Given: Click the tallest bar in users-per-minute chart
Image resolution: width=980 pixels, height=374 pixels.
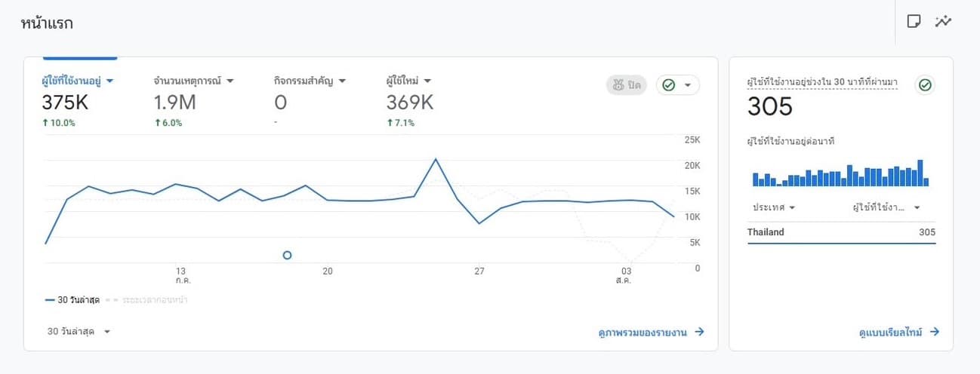Looking at the screenshot, I should [920, 173].
